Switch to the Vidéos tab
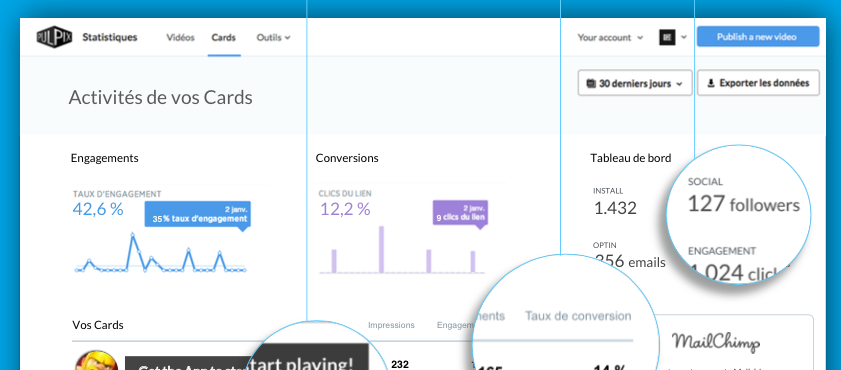 pyautogui.click(x=180, y=38)
